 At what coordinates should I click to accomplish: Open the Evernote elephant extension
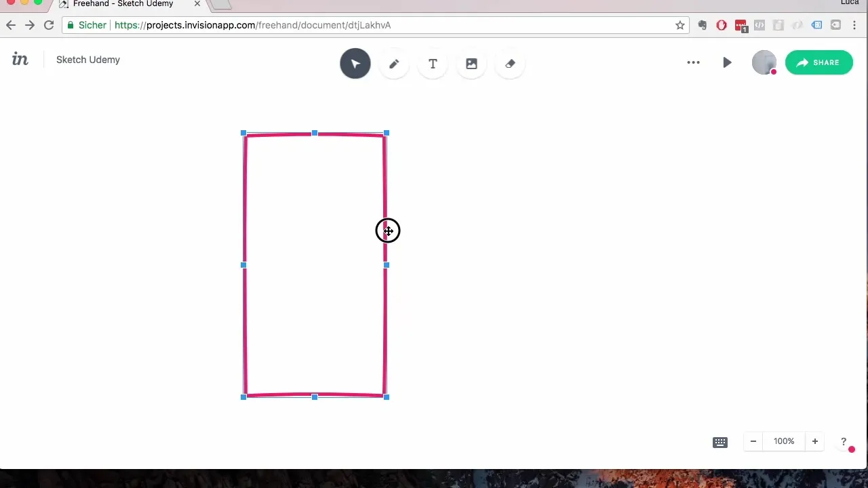703,25
